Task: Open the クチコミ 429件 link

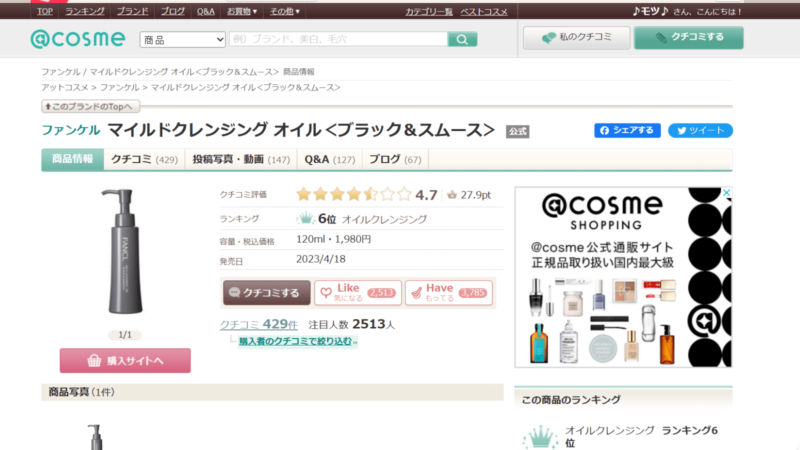Action: (x=259, y=324)
